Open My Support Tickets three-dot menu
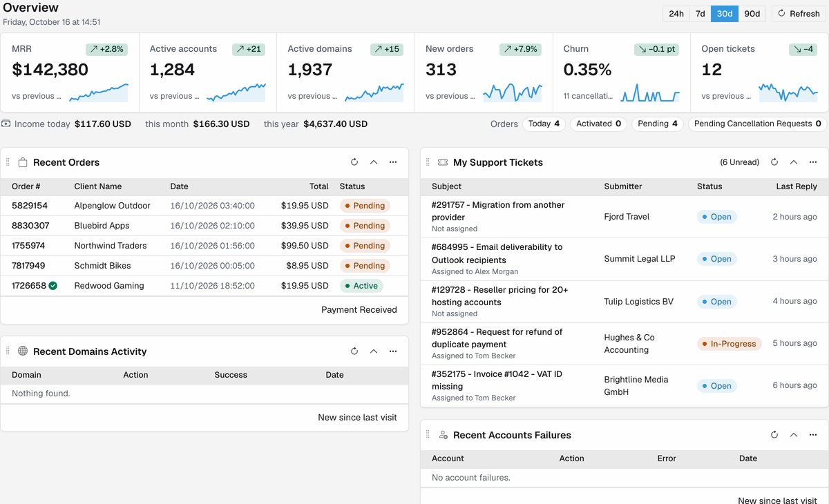The width and height of the screenshot is (829, 504). [813, 162]
